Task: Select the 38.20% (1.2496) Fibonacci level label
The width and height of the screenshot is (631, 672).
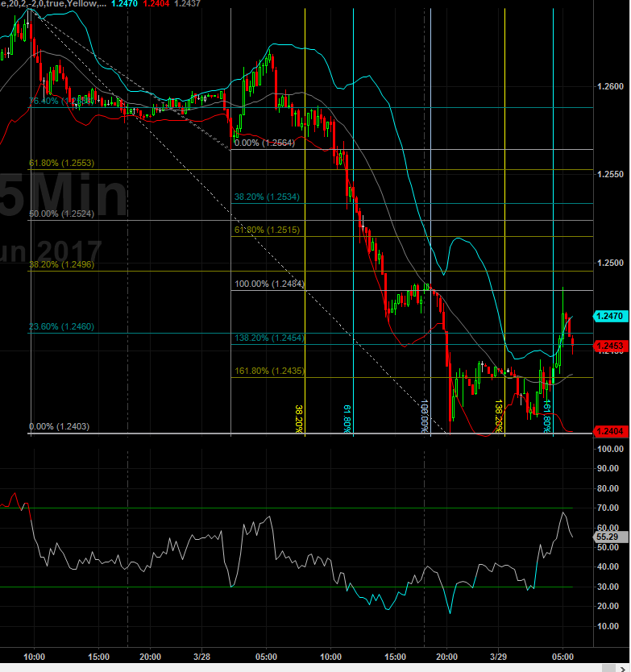Action: tap(61, 264)
